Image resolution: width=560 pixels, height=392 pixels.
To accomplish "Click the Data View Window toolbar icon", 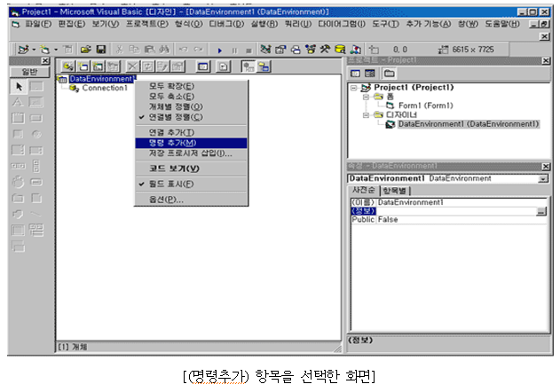I will (x=340, y=50).
